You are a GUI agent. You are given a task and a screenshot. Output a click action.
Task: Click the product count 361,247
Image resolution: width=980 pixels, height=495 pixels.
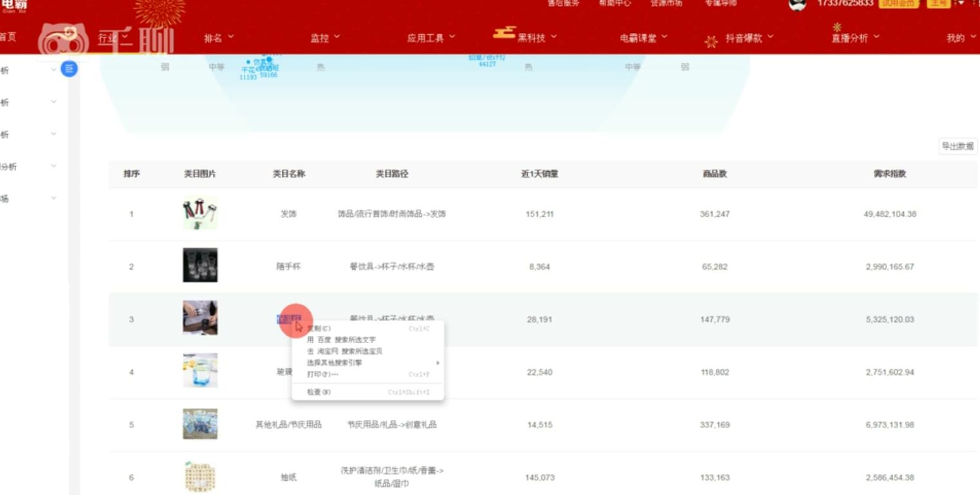(x=715, y=214)
